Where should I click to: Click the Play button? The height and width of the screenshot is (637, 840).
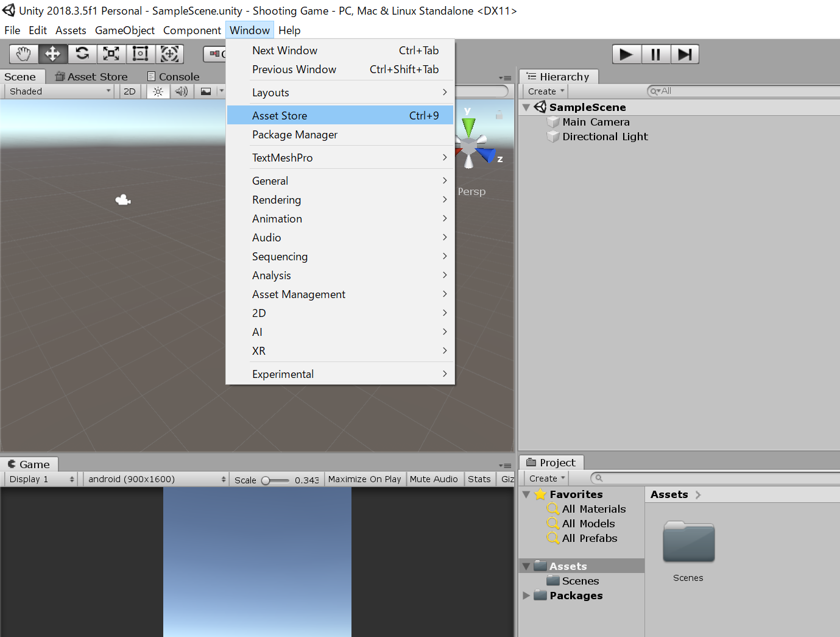pyautogui.click(x=626, y=54)
